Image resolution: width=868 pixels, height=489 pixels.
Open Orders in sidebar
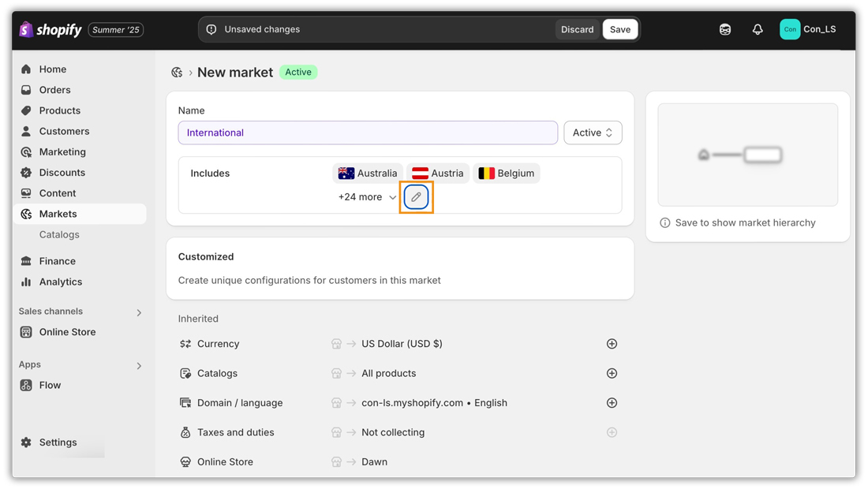(x=80, y=90)
